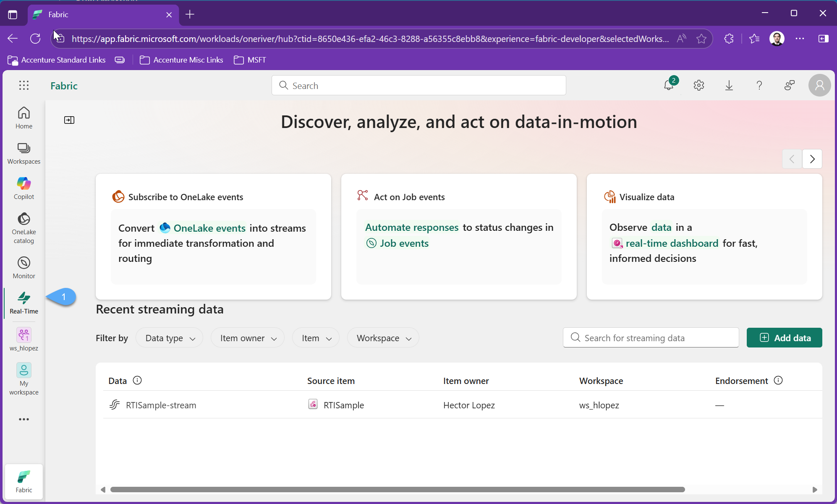
Task: Expand the Data type filter dropdown
Action: [x=170, y=338]
